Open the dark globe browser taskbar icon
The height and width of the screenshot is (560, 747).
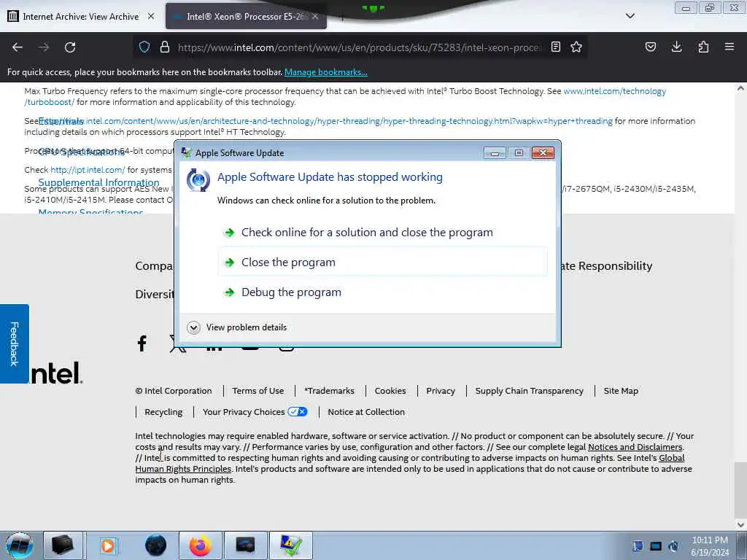(156, 545)
